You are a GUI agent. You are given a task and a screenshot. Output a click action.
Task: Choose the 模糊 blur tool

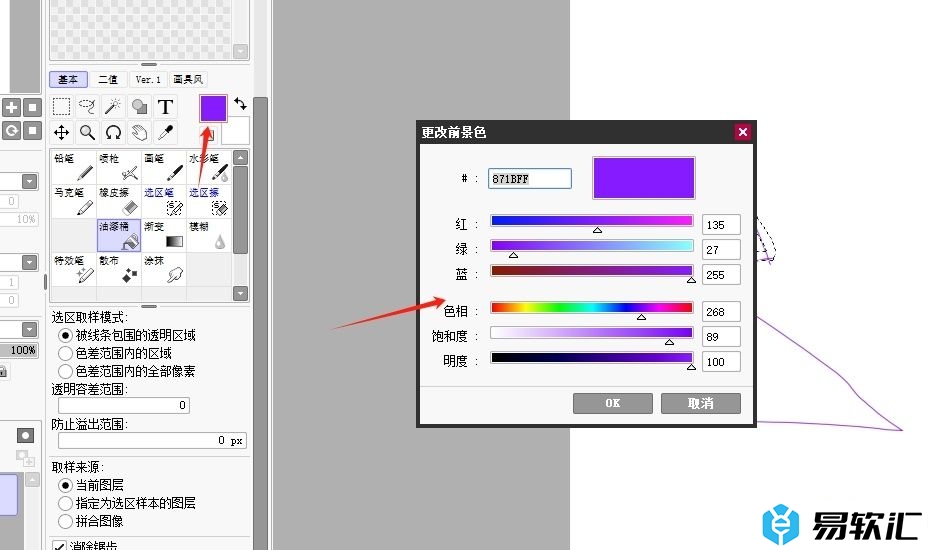(209, 235)
